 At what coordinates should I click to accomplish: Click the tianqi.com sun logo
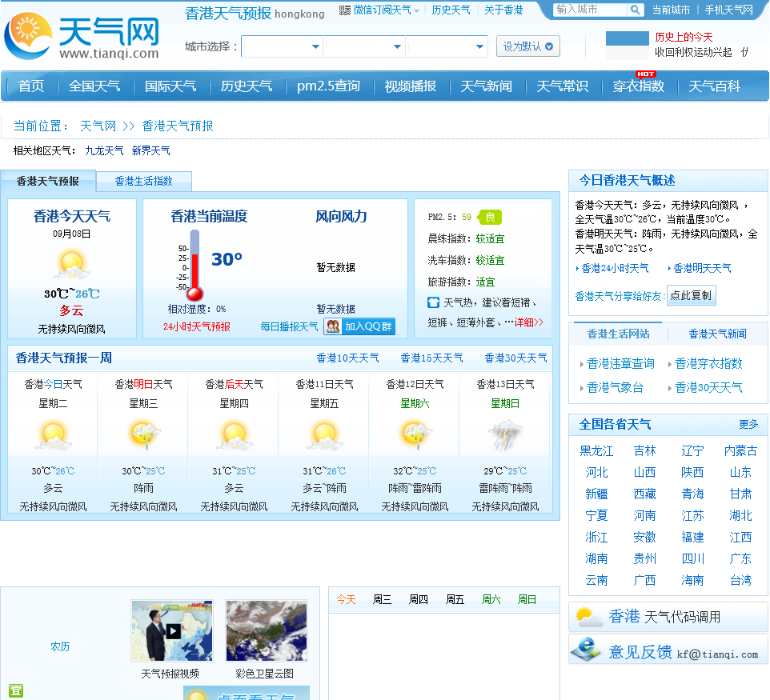pyautogui.click(x=28, y=35)
